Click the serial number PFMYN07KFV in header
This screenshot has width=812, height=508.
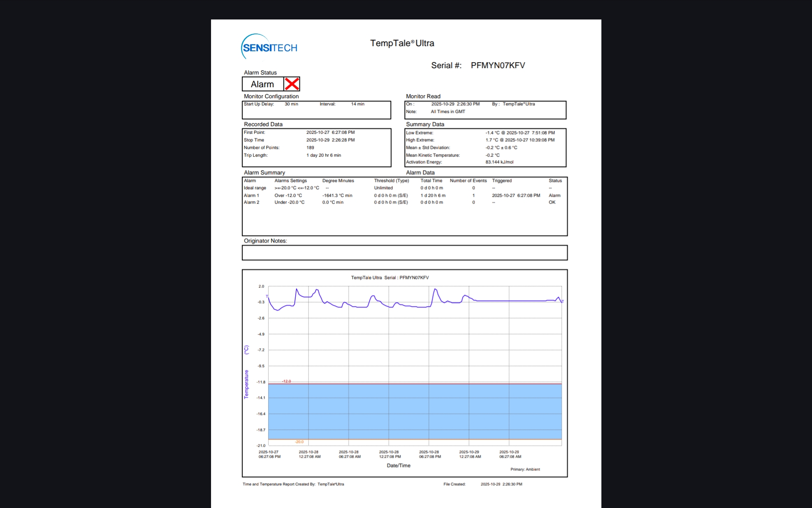[498, 65]
